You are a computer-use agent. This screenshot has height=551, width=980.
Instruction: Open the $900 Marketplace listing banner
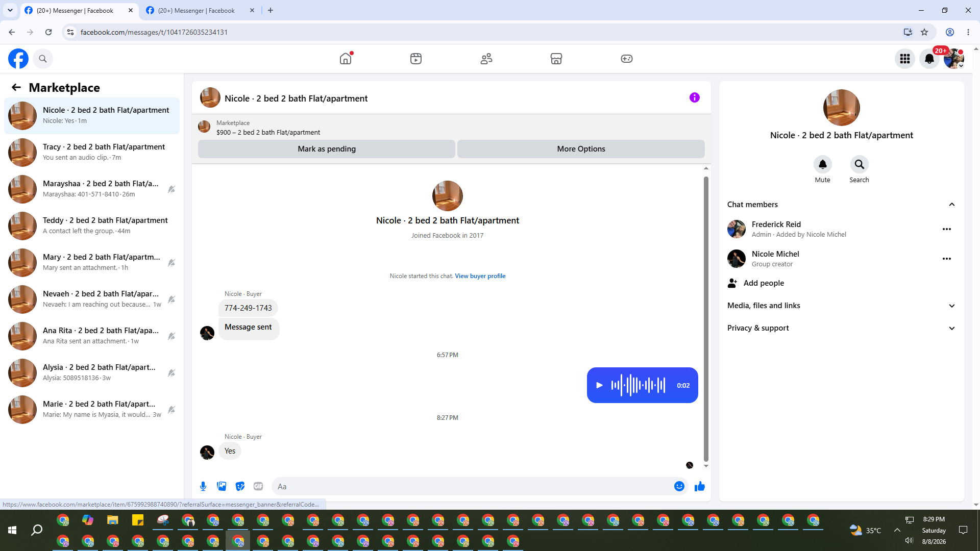tap(451, 128)
